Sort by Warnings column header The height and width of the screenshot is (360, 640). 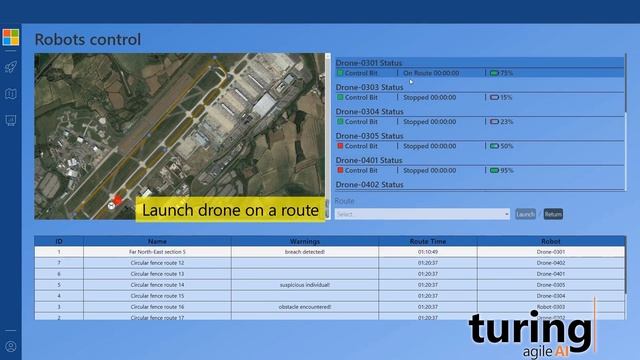click(x=305, y=241)
